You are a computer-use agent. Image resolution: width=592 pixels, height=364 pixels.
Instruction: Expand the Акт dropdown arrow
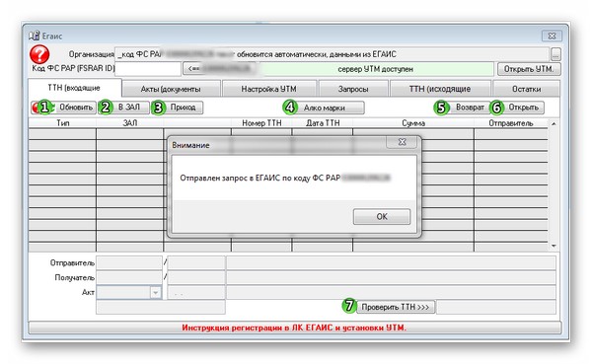pyautogui.click(x=156, y=293)
